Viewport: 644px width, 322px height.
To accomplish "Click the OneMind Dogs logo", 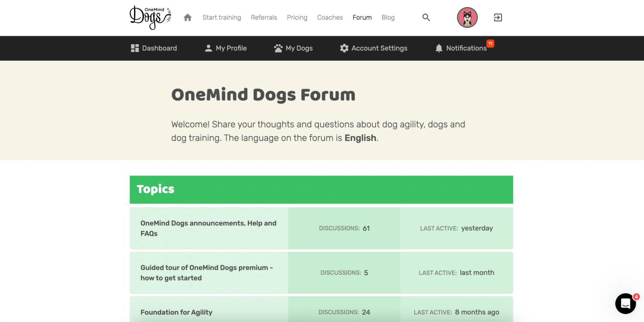I will point(150,18).
